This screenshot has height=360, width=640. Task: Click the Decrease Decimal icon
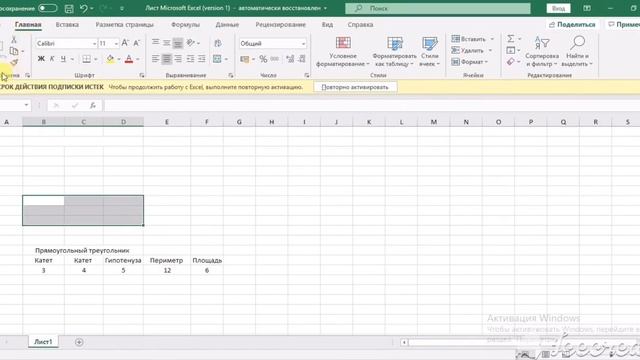pos(302,59)
